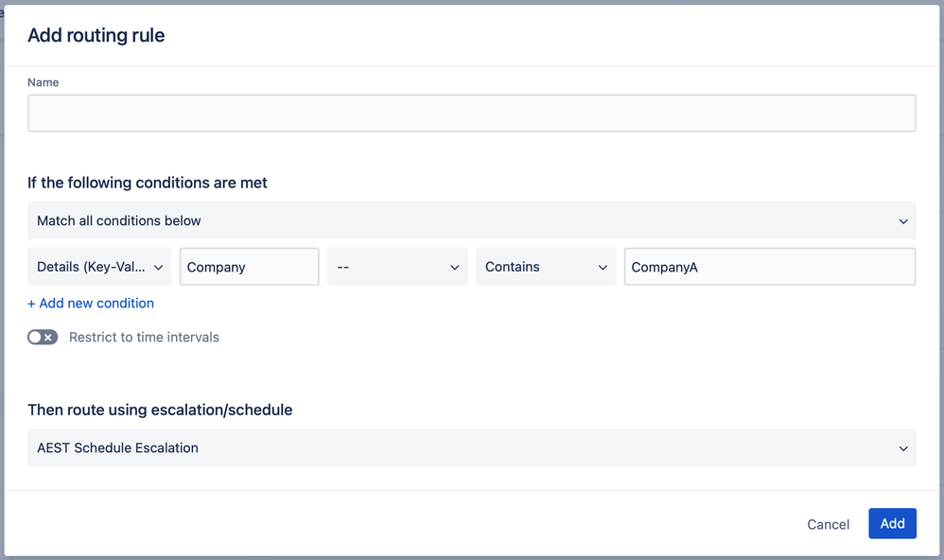Toggle Restrict to time intervals switch
The image size is (944, 560).
point(43,337)
